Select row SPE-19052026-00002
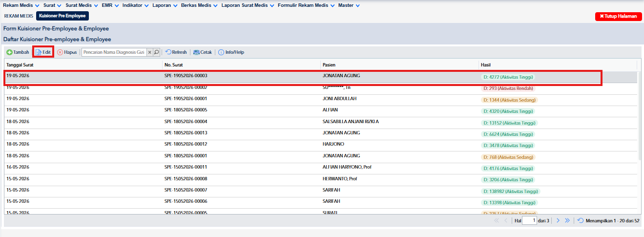644x237 pixels. click(321, 88)
